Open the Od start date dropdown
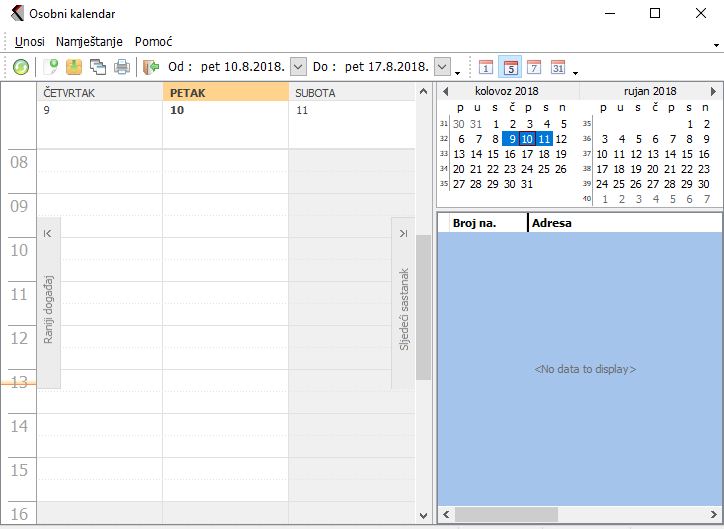The width and height of the screenshot is (724, 529). pyautogui.click(x=298, y=67)
